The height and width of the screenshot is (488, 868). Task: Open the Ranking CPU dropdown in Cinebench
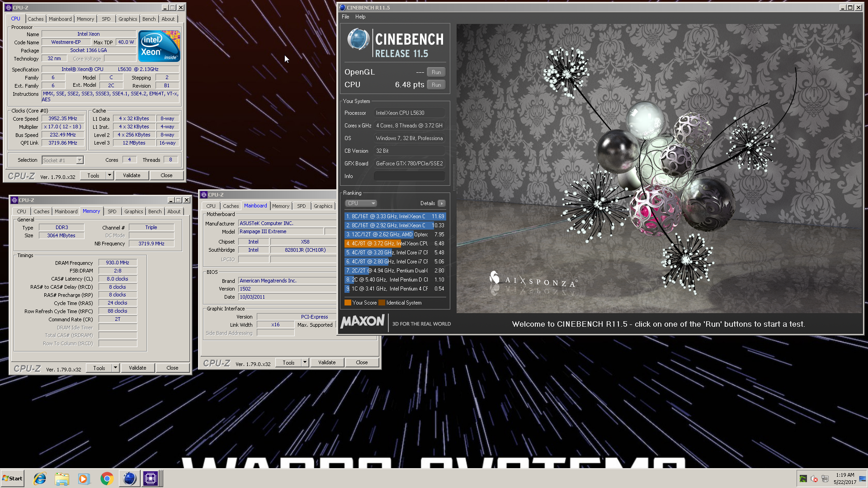[x=361, y=203]
